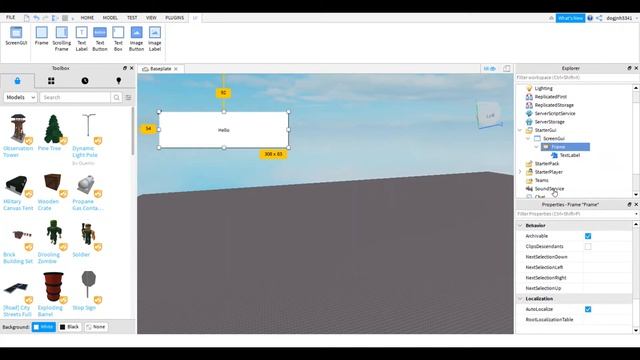640x360 pixels.
Task: Toggle the ClipsDescendants checkbox
Action: [x=588, y=247]
